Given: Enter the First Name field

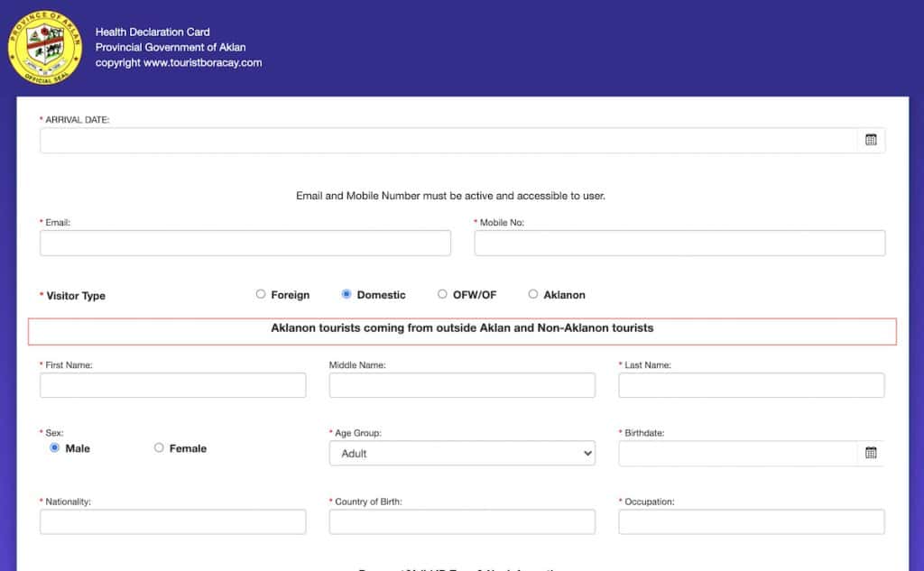Looking at the screenshot, I should (x=172, y=385).
